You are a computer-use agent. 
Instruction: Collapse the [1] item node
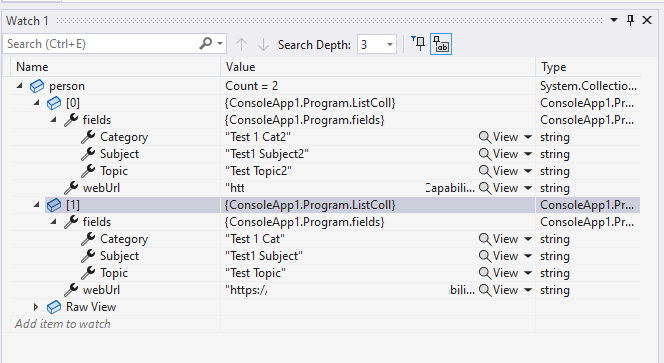[36, 205]
